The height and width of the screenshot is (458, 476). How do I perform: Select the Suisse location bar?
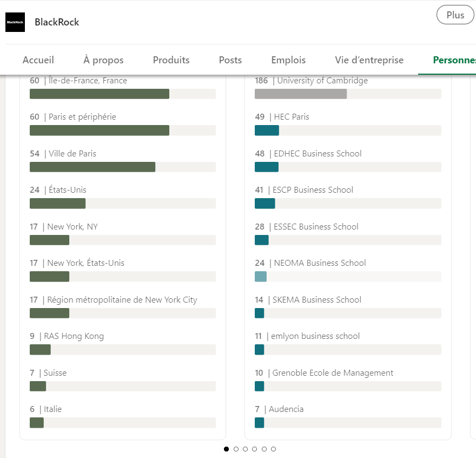tap(123, 387)
